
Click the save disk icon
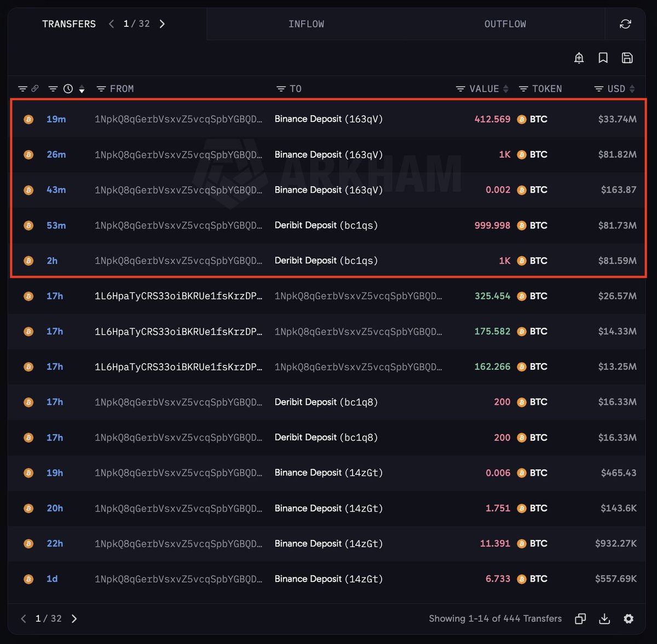point(627,58)
